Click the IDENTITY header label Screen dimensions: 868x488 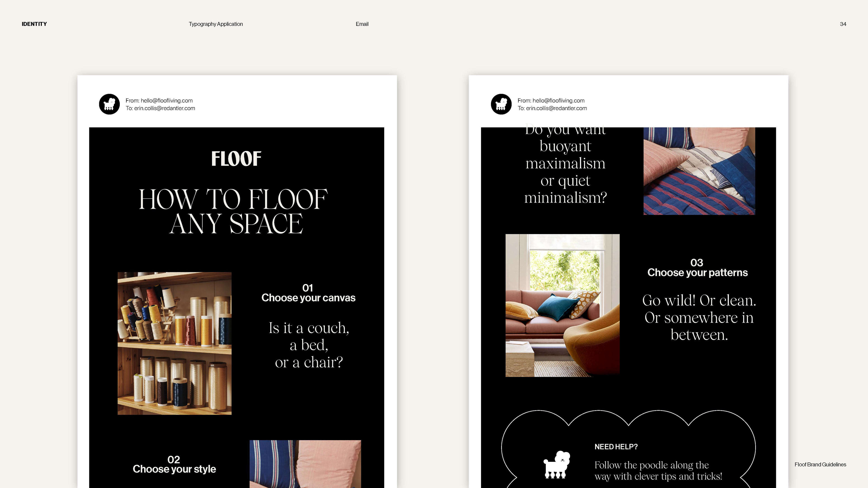tap(34, 24)
